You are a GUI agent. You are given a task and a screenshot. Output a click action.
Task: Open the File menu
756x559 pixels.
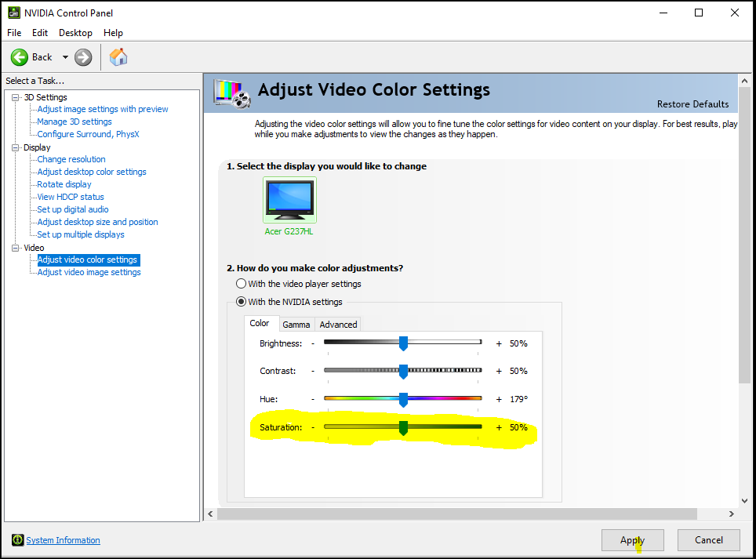pos(14,33)
